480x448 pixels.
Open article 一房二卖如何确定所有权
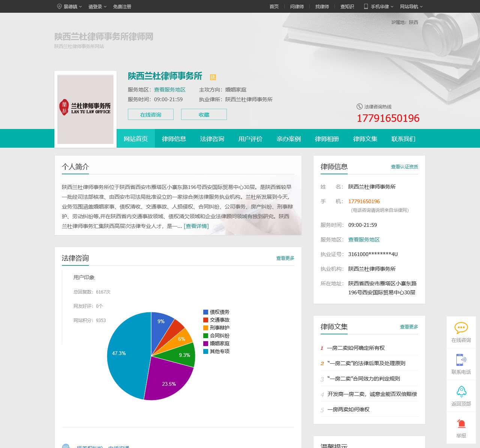coord(356,348)
